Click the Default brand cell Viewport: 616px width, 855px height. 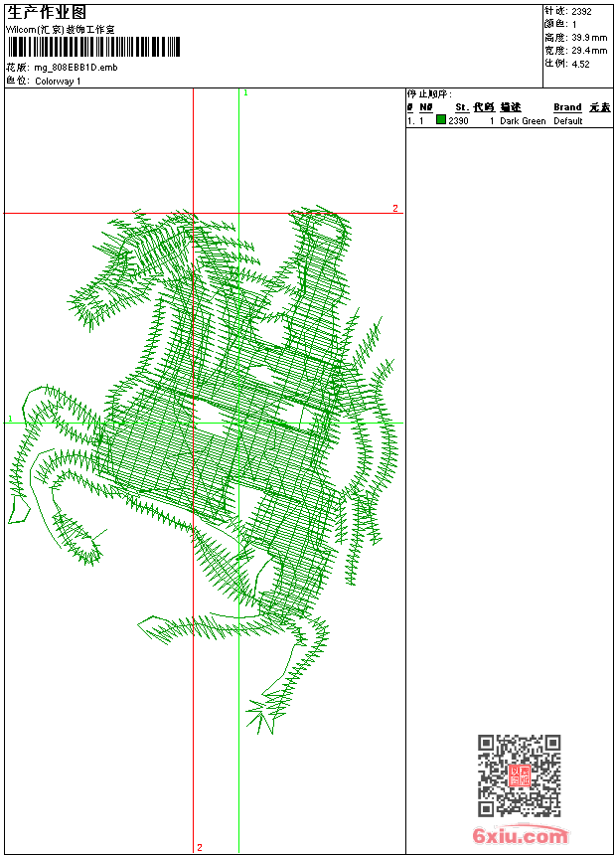pos(568,121)
